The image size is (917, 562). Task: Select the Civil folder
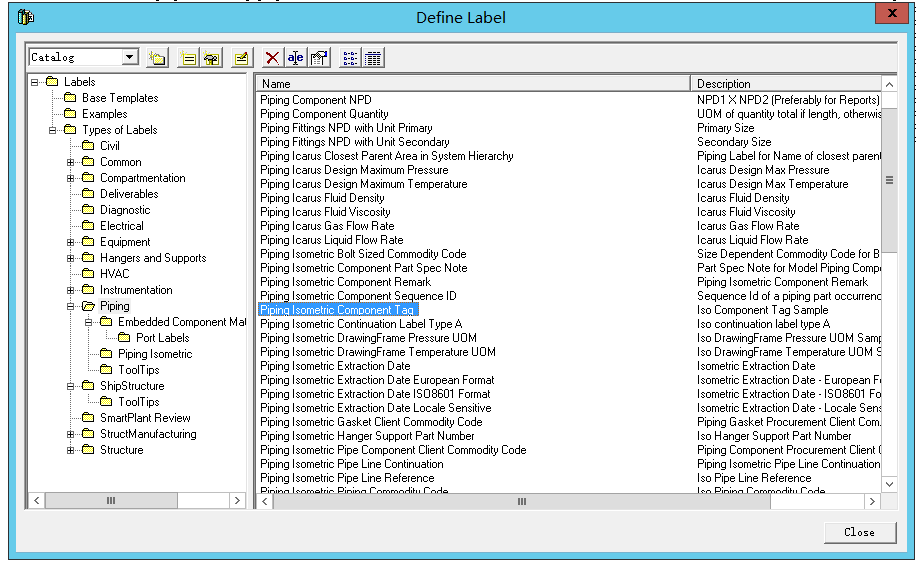pos(109,146)
